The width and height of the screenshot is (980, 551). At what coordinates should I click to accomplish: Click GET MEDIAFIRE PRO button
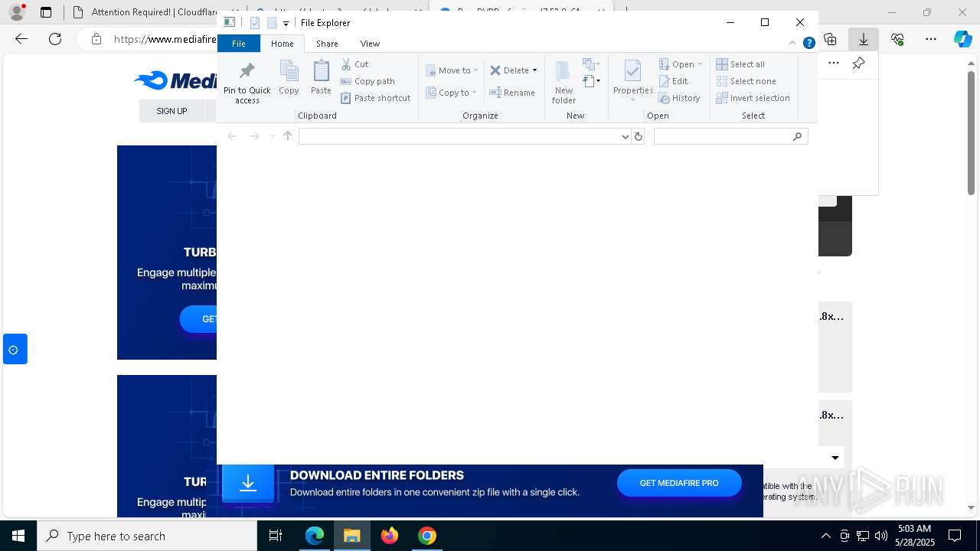pos(679,483)
